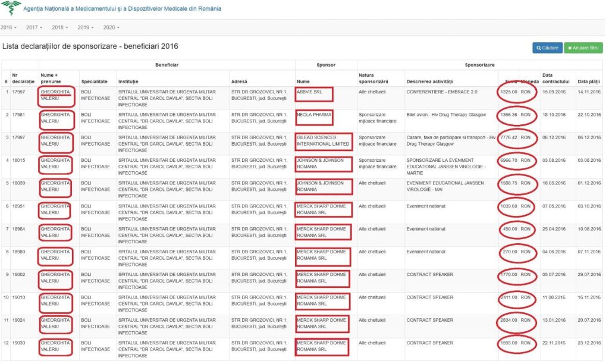Click contract date 15.09.2016
609x364 pixels.
tap(554, 92)
